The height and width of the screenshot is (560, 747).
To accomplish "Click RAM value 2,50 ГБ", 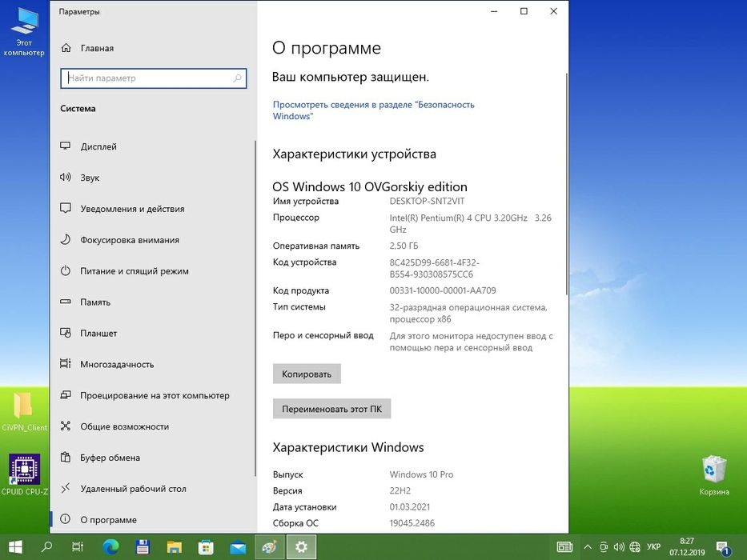I will (x=404, y=246).
